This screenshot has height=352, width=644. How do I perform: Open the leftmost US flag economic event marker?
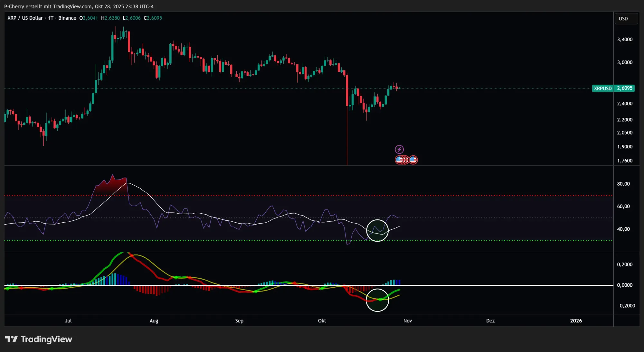click(x=399, y=160)
